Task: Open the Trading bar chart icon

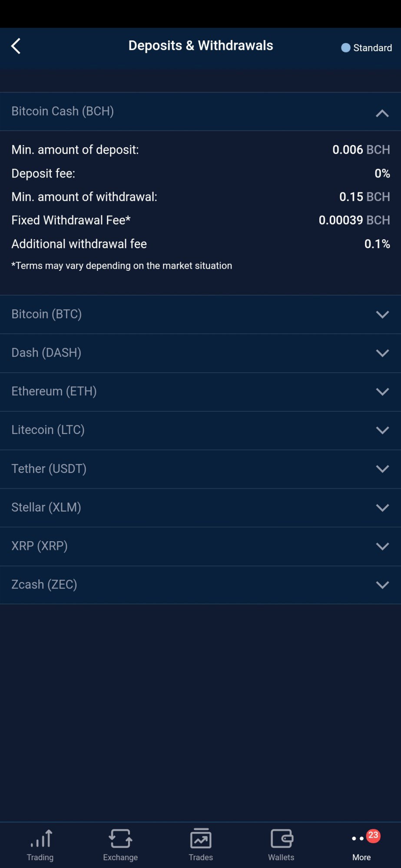Action: pos(41,838)
